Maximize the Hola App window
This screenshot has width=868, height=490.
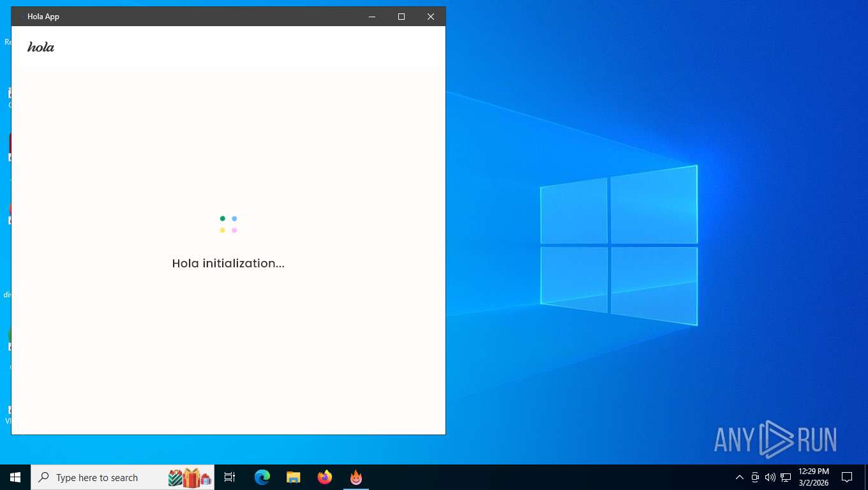click(401, 17)
